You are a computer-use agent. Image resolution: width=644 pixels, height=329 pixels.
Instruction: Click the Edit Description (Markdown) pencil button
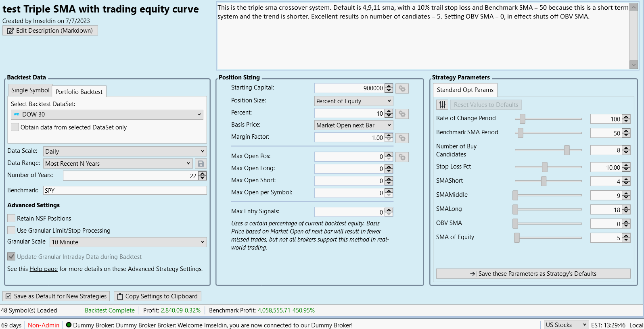tap(50, 31)
